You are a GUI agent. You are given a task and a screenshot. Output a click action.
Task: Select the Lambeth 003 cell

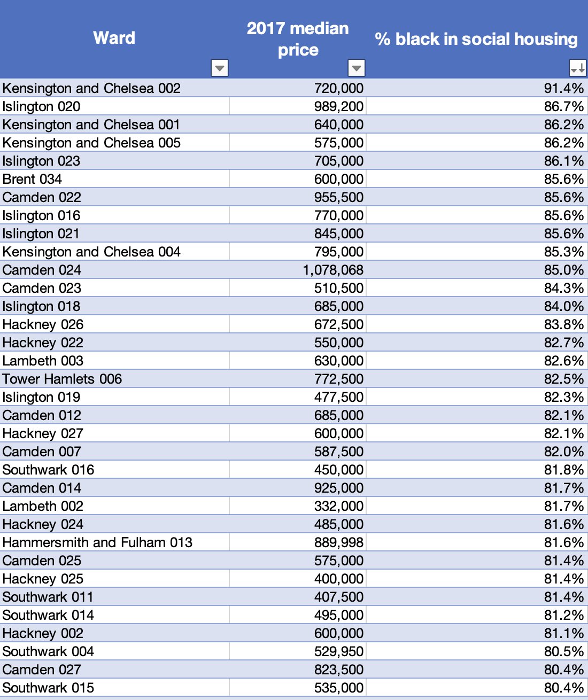pyautogui.click(x=114, y=361)
